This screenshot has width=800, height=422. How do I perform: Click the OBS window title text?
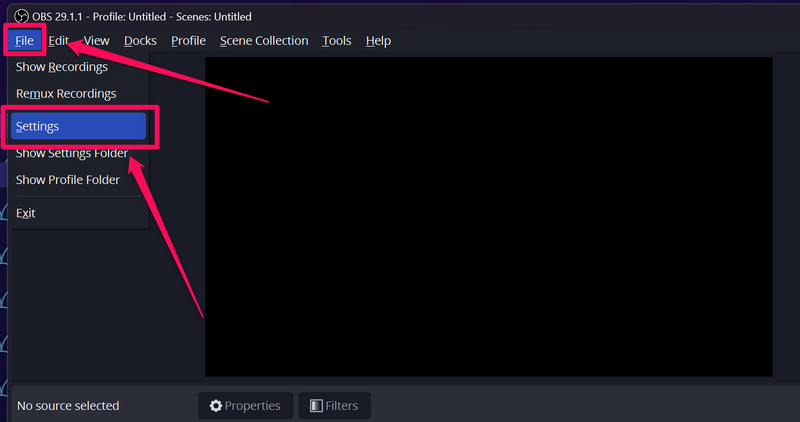click(142, 17)
